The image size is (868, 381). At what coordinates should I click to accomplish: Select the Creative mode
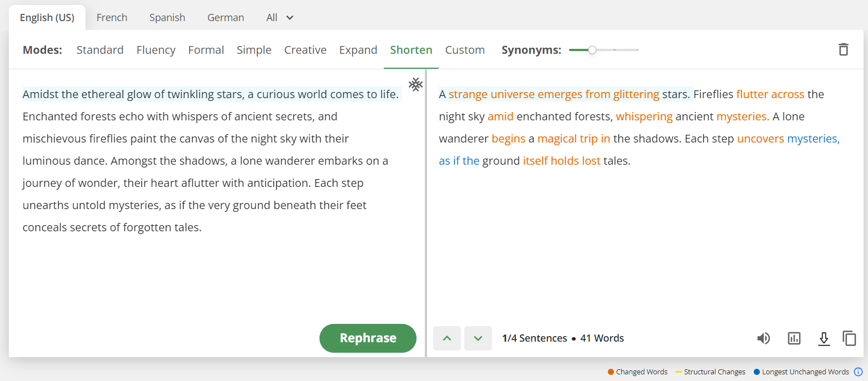pos(305,50)
